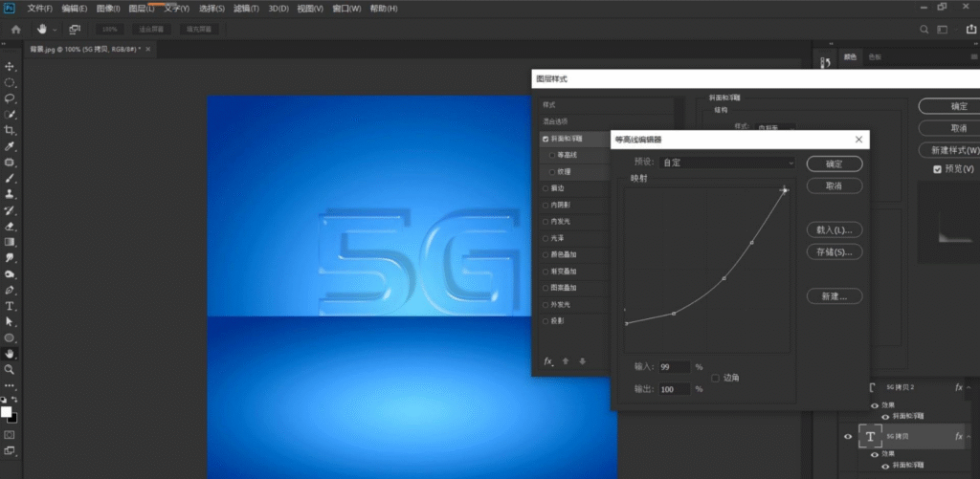Change the screen mode icon
Screen dimensions: 980x479
pos(10,450)
